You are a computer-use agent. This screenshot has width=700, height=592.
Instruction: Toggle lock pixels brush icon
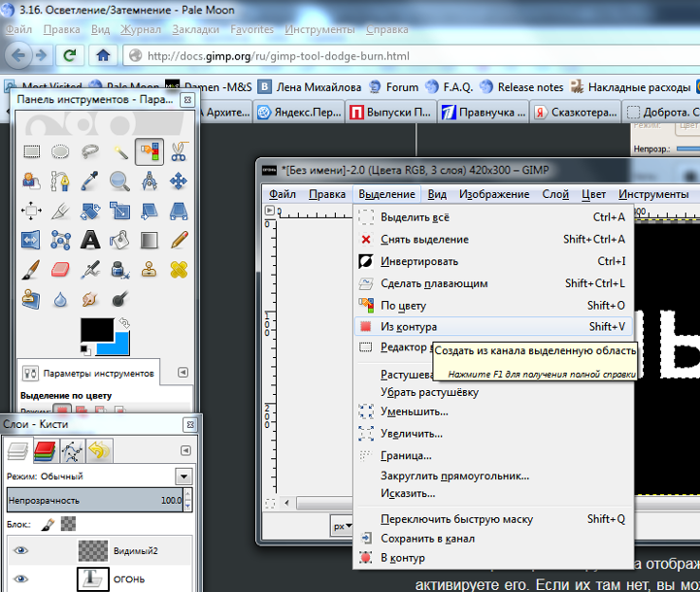coord(48,524)
